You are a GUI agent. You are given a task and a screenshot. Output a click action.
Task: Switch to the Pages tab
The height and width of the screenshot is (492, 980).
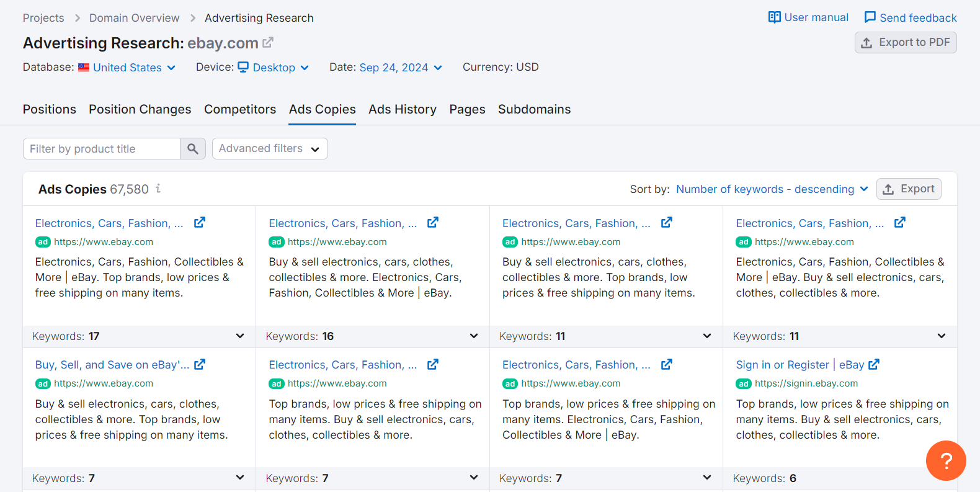tap(468, 109)
